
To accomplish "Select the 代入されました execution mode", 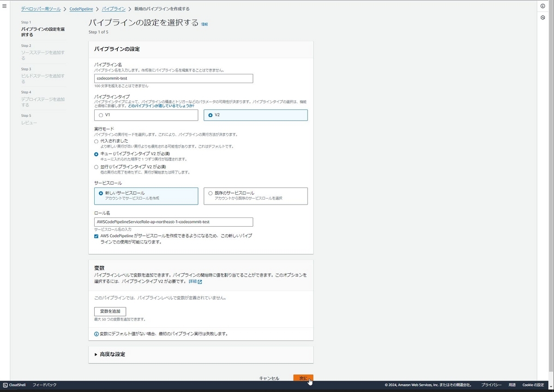I will (96, 141).
